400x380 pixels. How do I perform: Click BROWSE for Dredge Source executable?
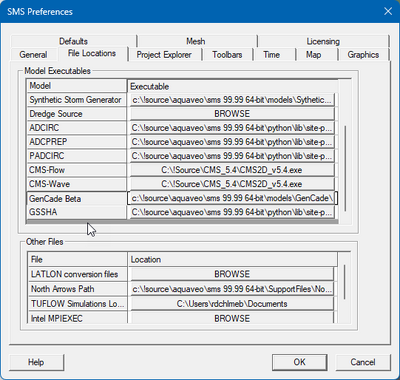click(232, 114)
